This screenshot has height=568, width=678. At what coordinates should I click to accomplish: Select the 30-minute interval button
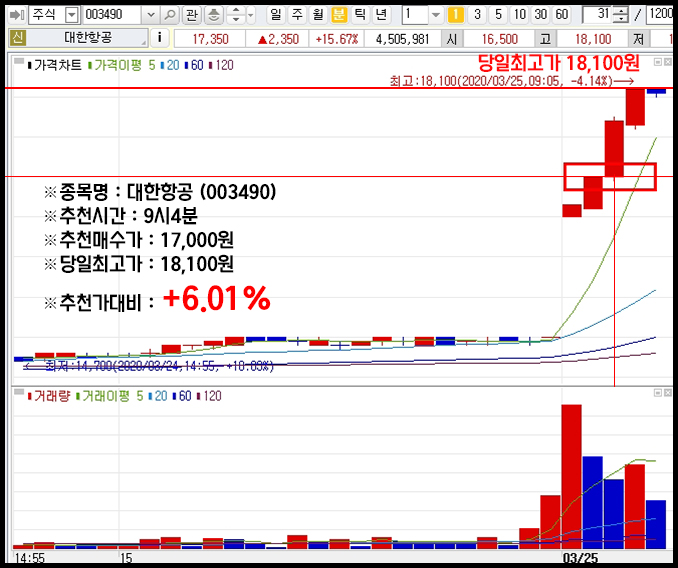point(541,15)
